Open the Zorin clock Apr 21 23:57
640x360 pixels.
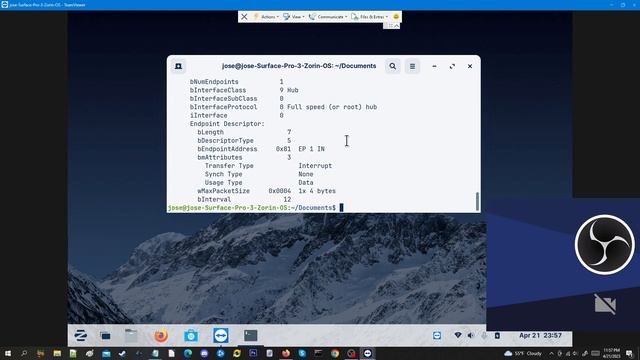[540, 335]
